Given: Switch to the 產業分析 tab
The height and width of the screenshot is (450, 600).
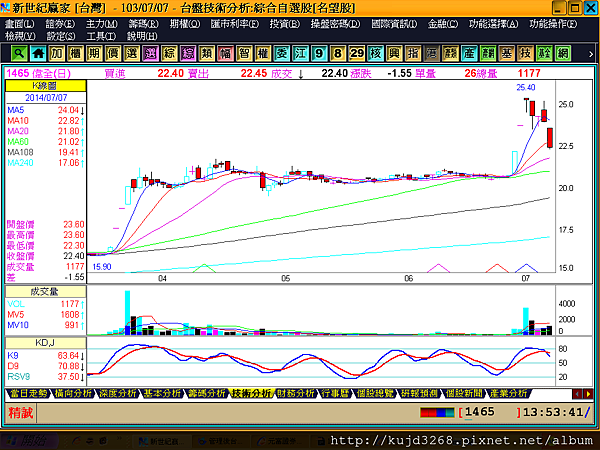Looking at the screenshot, I should [x=508, y=393].
